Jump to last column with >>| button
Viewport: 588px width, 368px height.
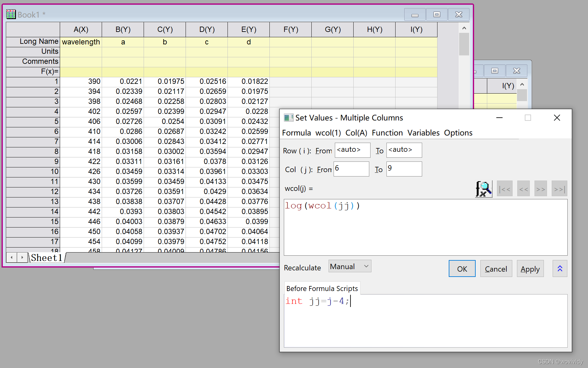click(x=559, y=189)
